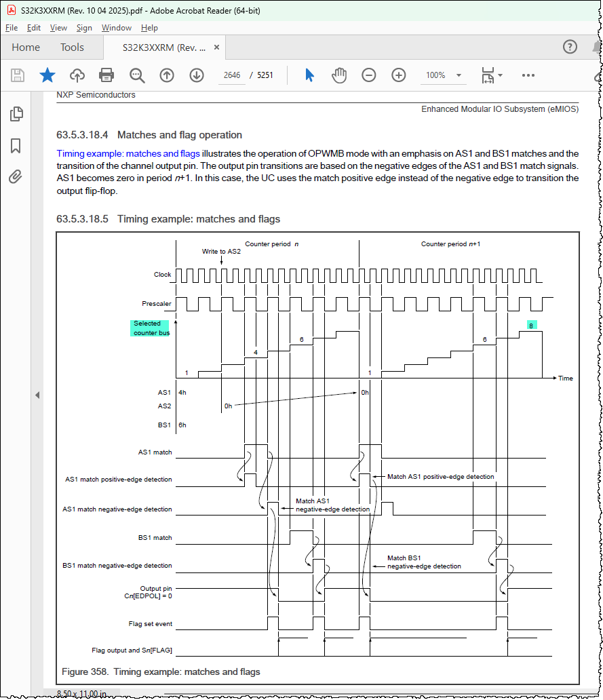Screen dimensions: 603x700
Task: Switch to the Home tab
Action: [26, 47]
